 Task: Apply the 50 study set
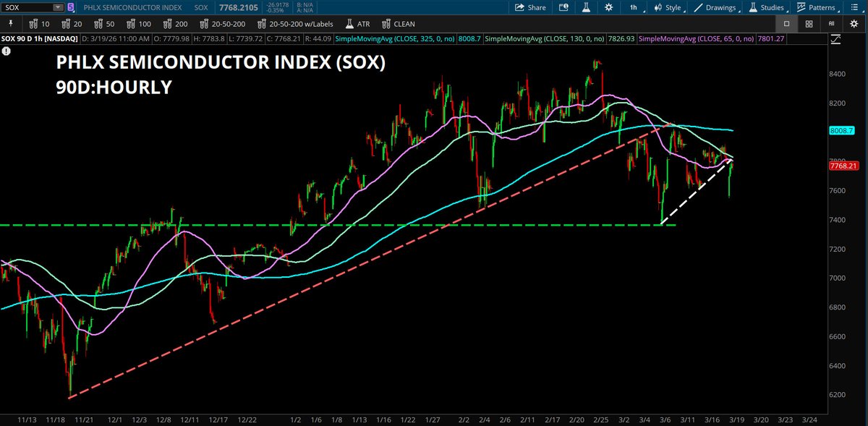pyautogui.click(x=105, y=24)
